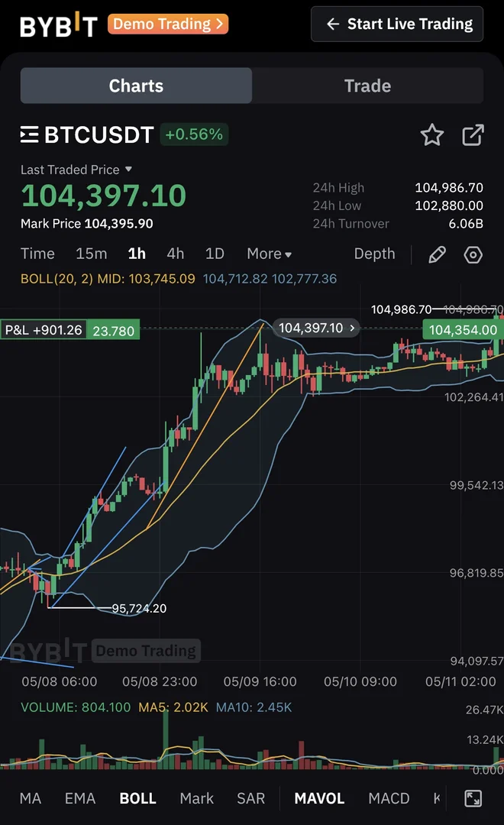The height and width of the screenshot is (825, 504).
Task: Select the EMA indicator
Action: click(x=80, y=798)
